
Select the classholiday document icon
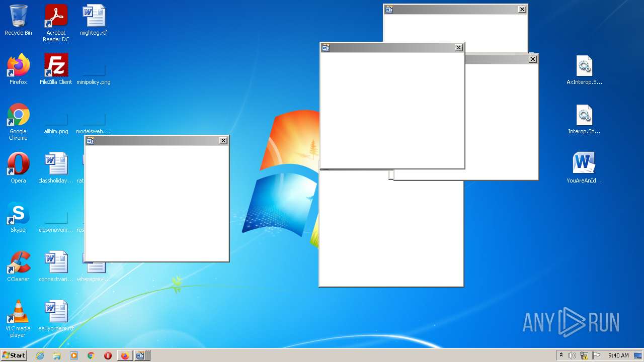[56, 168]
